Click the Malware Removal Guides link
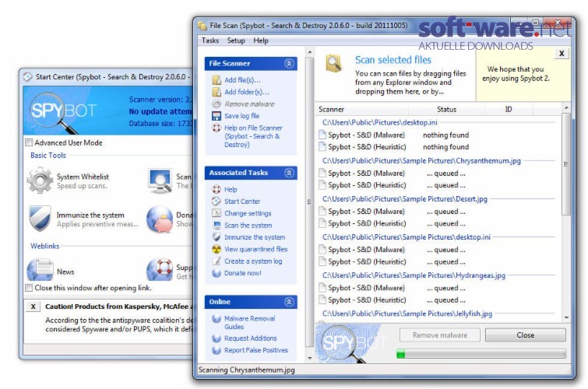This screenshot has width=588, height=389. 249,322
